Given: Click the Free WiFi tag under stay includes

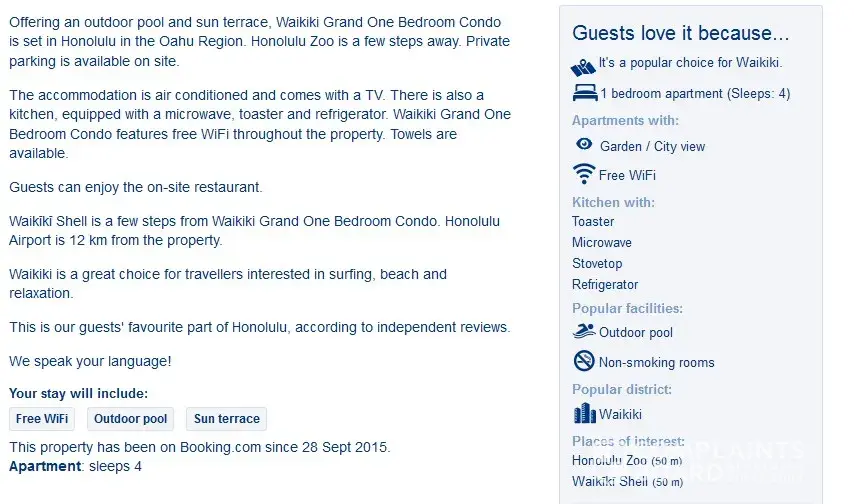Looking at the screenshot, I should (42, 419).
